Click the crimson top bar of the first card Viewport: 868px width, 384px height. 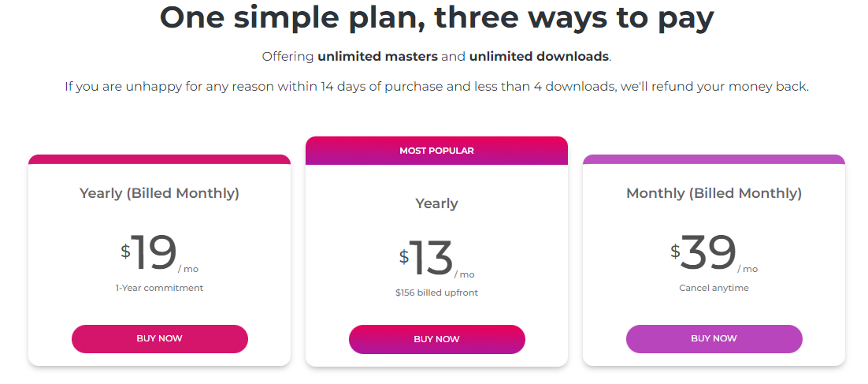pos(159,159)
